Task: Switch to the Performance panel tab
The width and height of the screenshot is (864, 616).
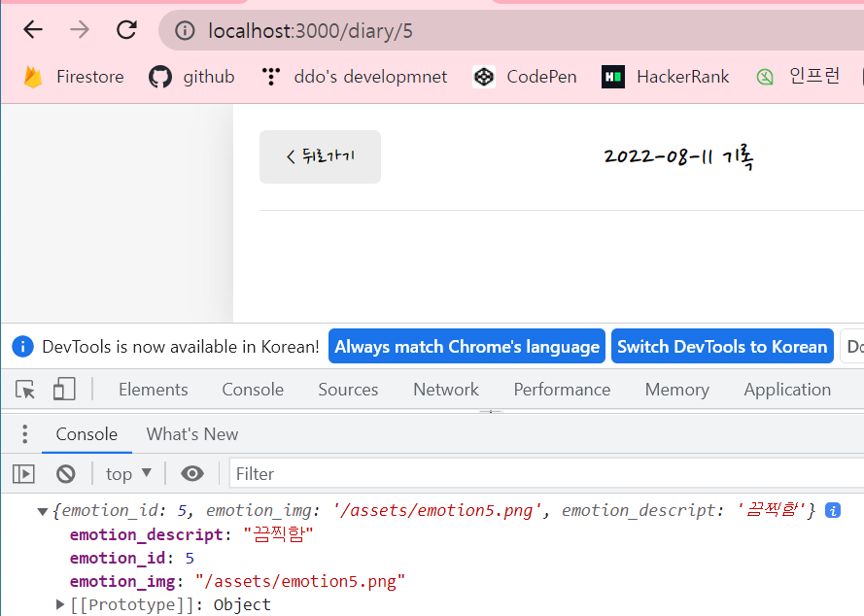Action: pos(562,390)
